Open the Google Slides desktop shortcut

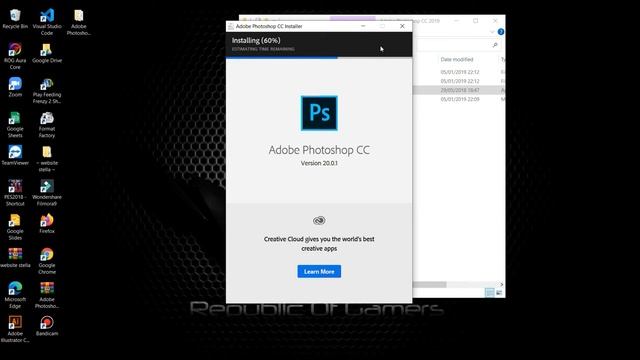click(15, 227)
